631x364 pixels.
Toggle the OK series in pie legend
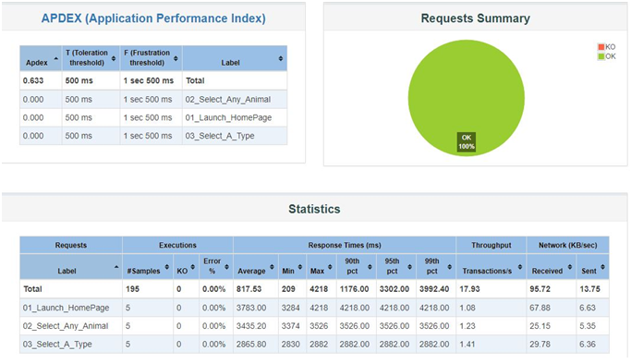606,56
